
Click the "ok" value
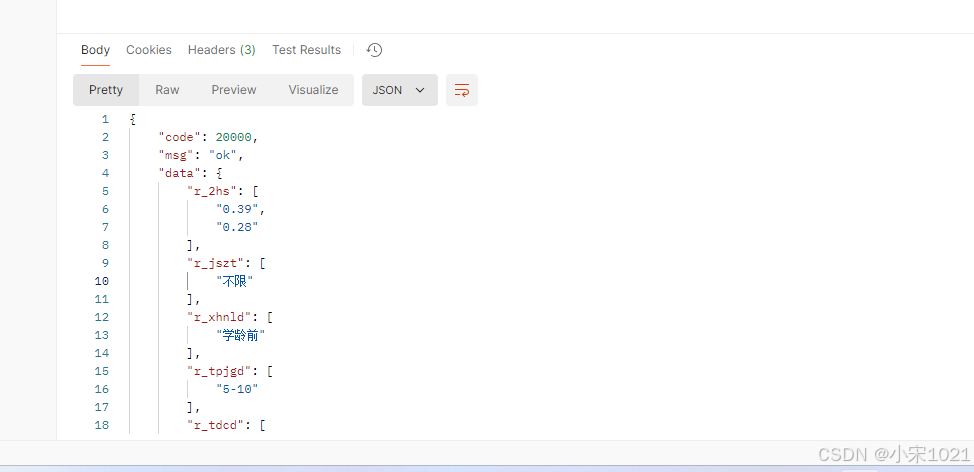223,155
